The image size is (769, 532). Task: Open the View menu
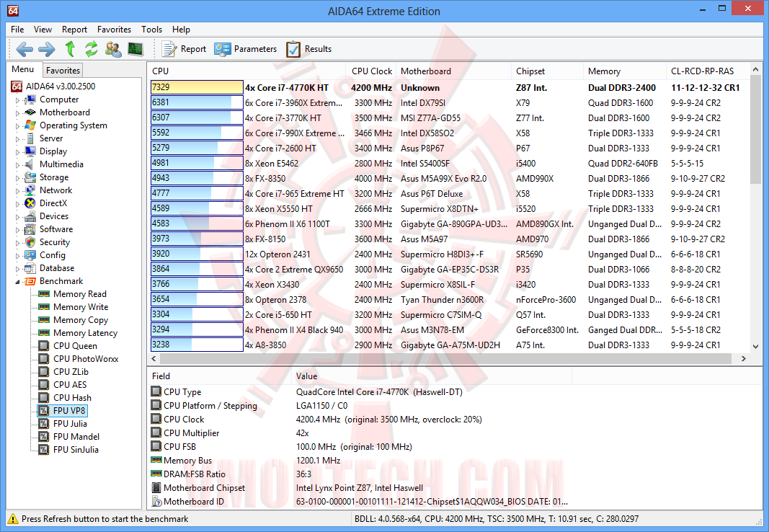pyautogui.click(x=43, y=30)
